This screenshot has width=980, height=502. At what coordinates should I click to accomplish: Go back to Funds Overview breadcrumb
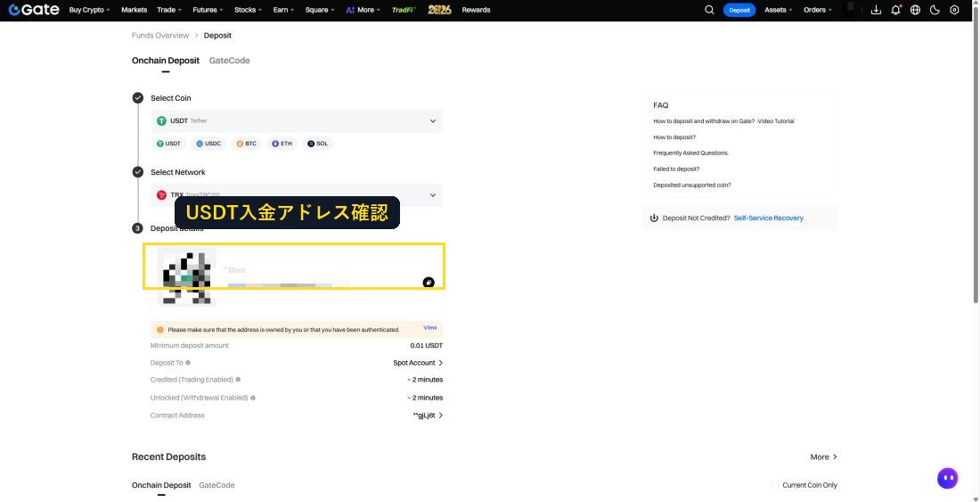pos(160,36)
